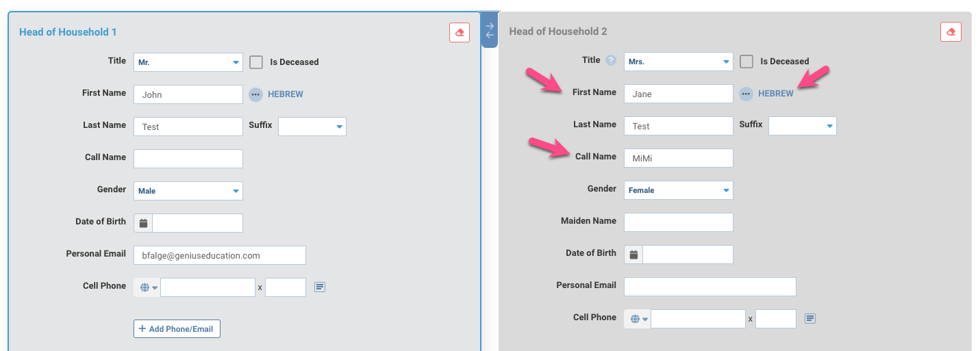The image size is (980, 351).
Task: Click Call Name field containing MiMi
Action: coord(679,158)
